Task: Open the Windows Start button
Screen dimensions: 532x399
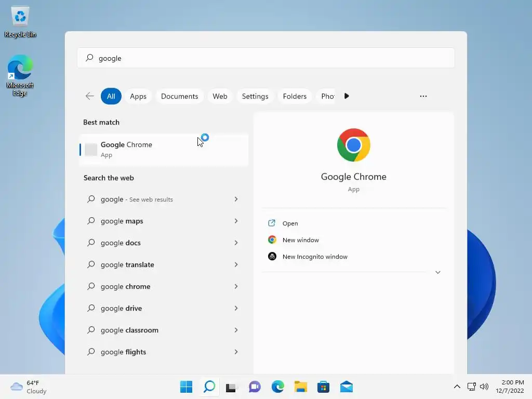Action: (187, 387)
